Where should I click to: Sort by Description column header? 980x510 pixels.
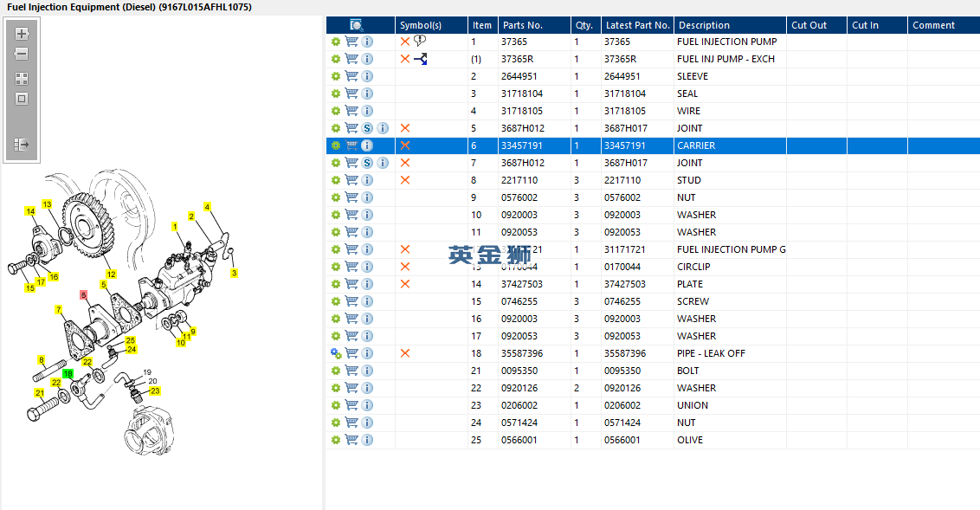(730, 25)
